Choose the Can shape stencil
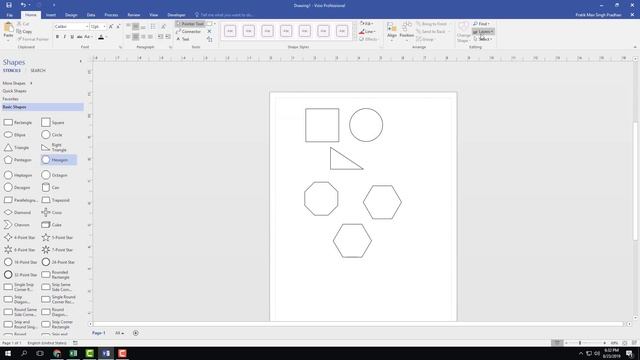This screenshot has height=360, width=640. [51, 187]
